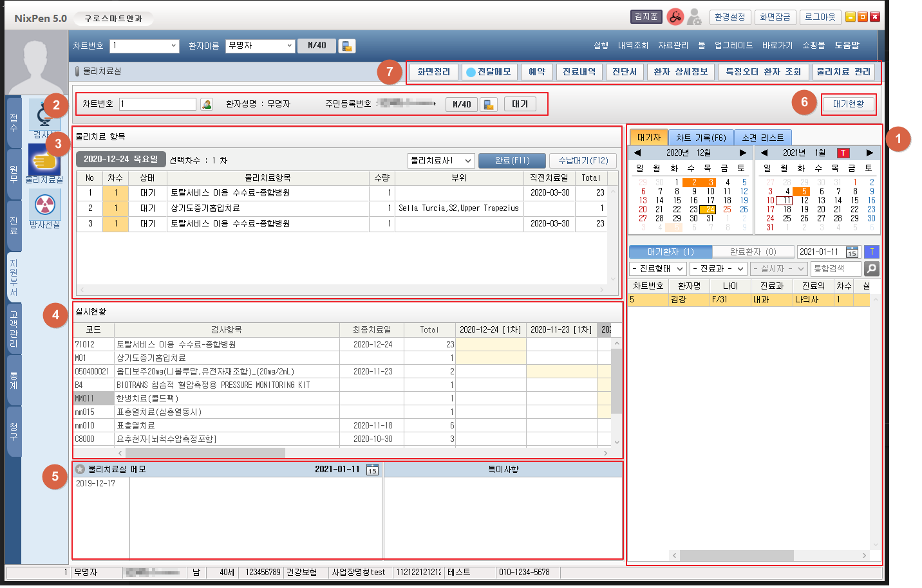The width and height of the screenshot is (922, 588).
Task: Open the calendar picker icon beside 2021-01-11
Action: point(852,252)
